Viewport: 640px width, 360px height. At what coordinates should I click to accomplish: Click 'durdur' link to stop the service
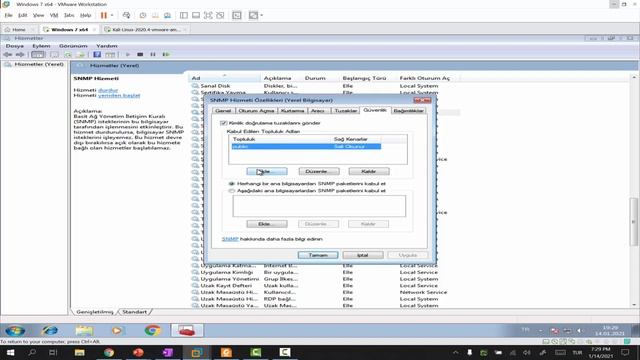(108, 90)
